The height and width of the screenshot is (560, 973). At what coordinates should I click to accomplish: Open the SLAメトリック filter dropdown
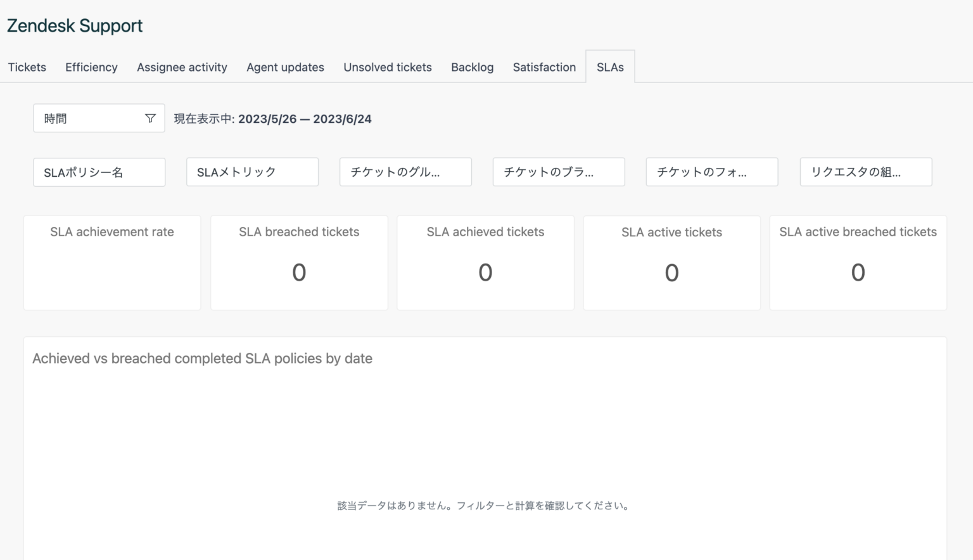click(x=252, y=172)
